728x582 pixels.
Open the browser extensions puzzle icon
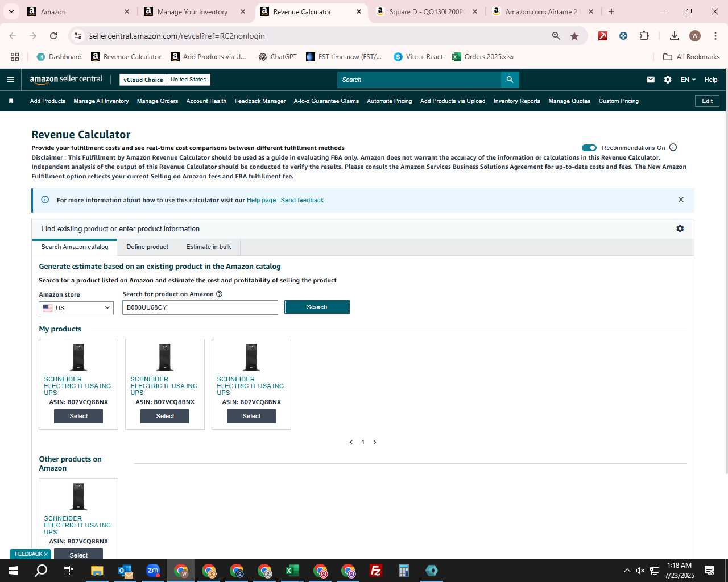644,36
